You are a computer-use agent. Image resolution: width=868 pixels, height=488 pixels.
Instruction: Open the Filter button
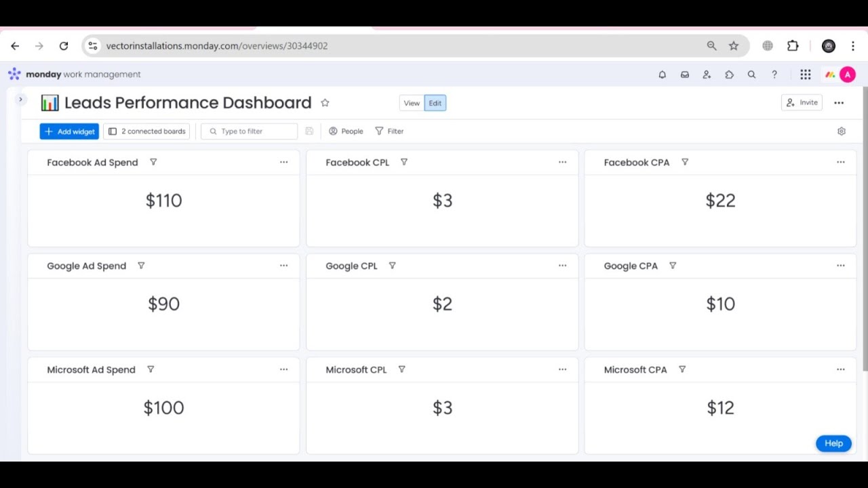pos(389,131)
